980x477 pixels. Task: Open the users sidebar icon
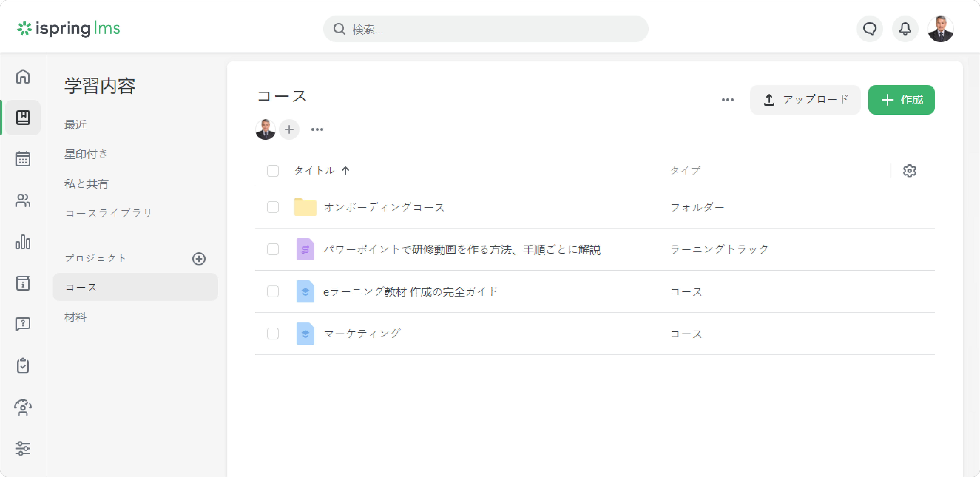tap(23, 200)
